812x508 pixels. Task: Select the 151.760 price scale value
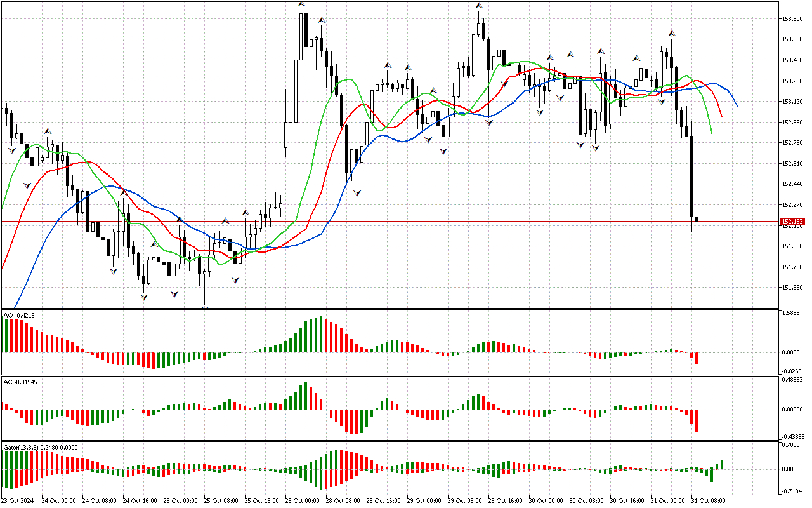(793, 267)
